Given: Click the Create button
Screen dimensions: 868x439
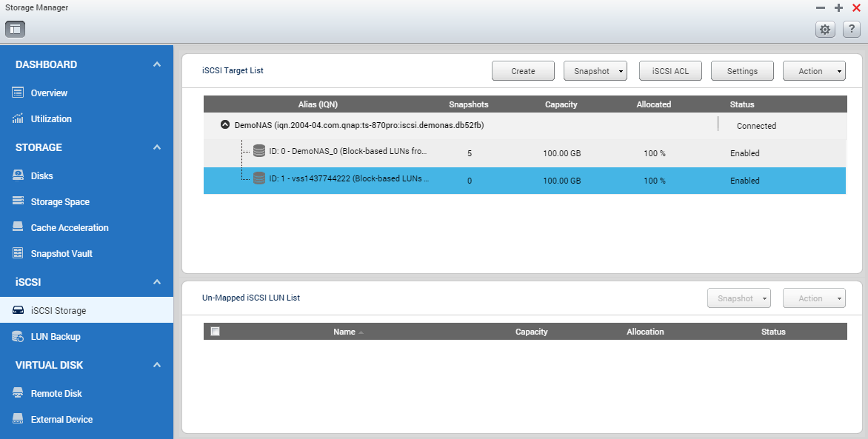Looking at the screenshot, I should (x=523, y=71).
